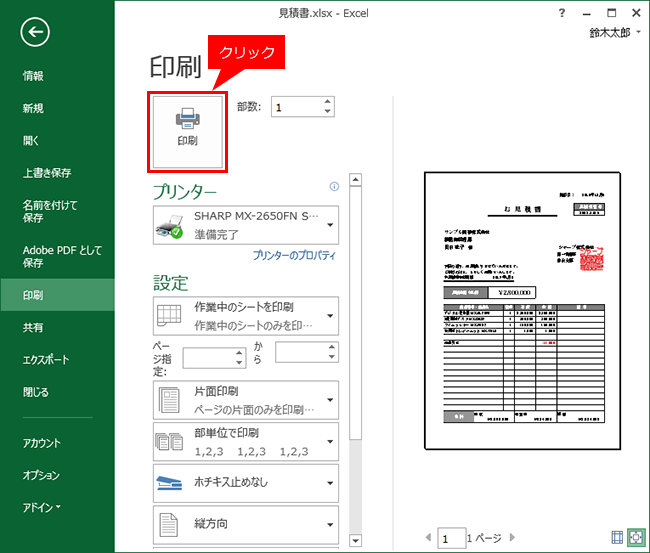This screenshot has width=650, height=553.
Task: Open the 情報 menu item
Action: [33, 76]
